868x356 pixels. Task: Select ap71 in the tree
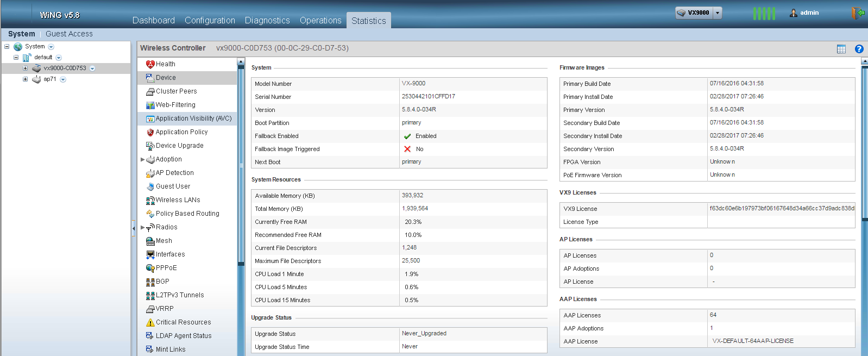[50, 79]
